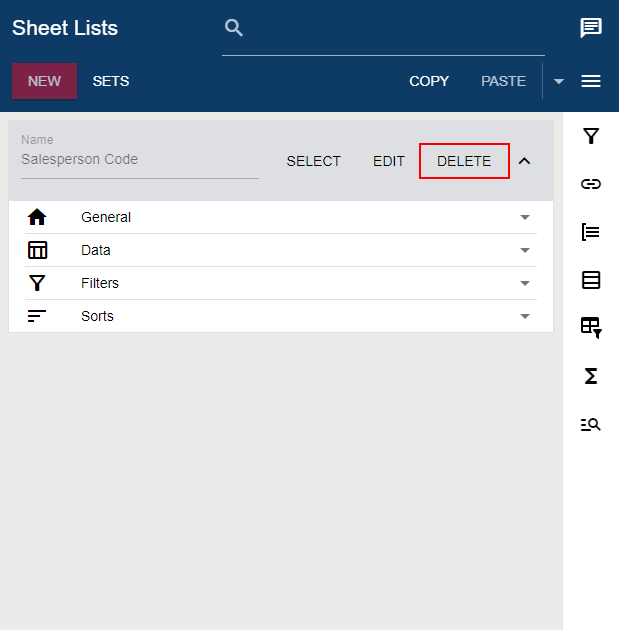Click the search magnifier icon
This screenshot has width=619, height=630.
pos(234,28)
